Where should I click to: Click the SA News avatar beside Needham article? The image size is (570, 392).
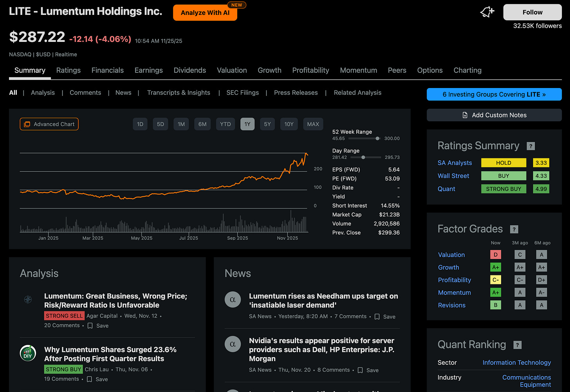click(233, 300)
